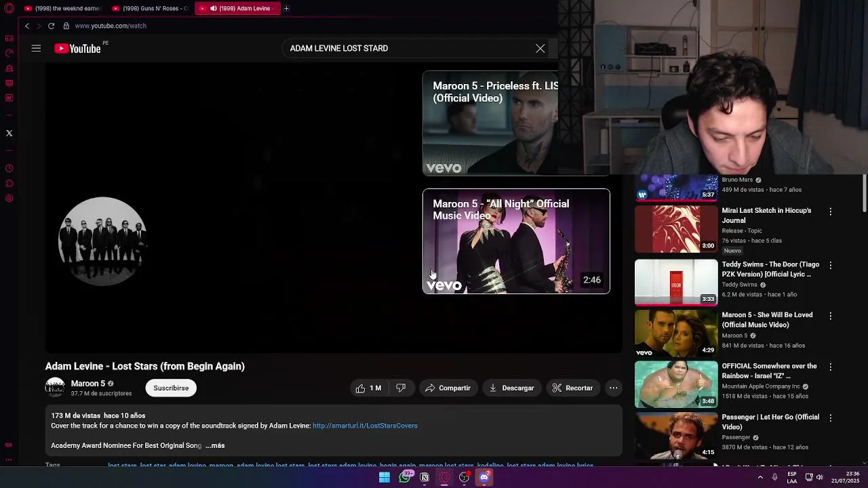Dislike the Lost Stars video
This screenshot has width=868, height=488.
401,388
